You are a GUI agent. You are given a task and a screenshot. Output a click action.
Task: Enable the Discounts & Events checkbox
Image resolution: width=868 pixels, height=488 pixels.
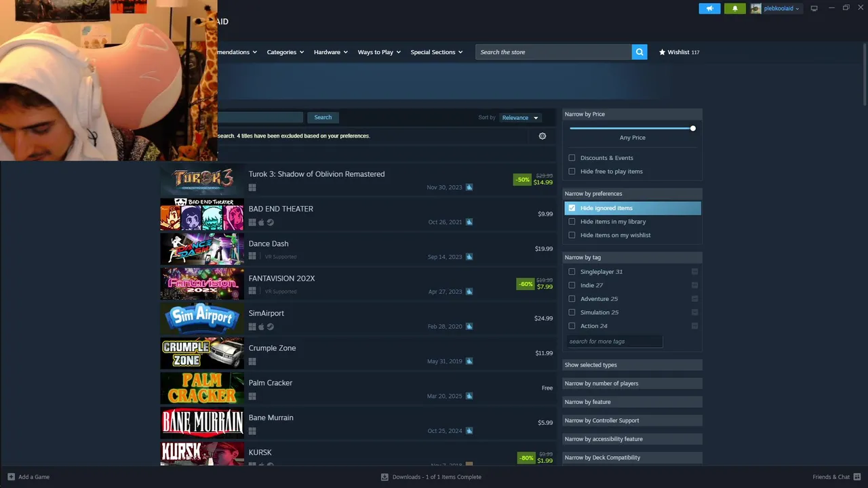[572, 158]
